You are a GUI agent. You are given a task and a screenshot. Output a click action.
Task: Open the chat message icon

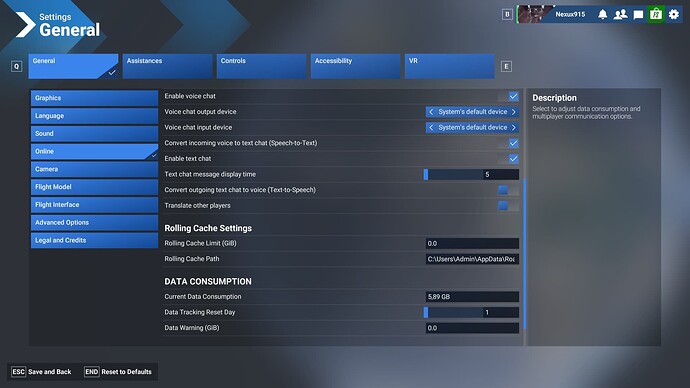coord(638,15)
